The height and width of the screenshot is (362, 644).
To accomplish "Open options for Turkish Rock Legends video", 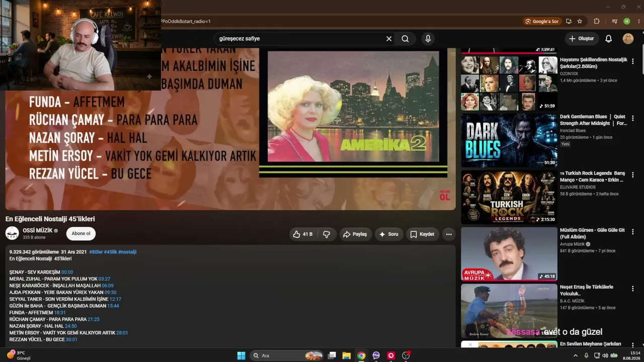I will (633, 175).
